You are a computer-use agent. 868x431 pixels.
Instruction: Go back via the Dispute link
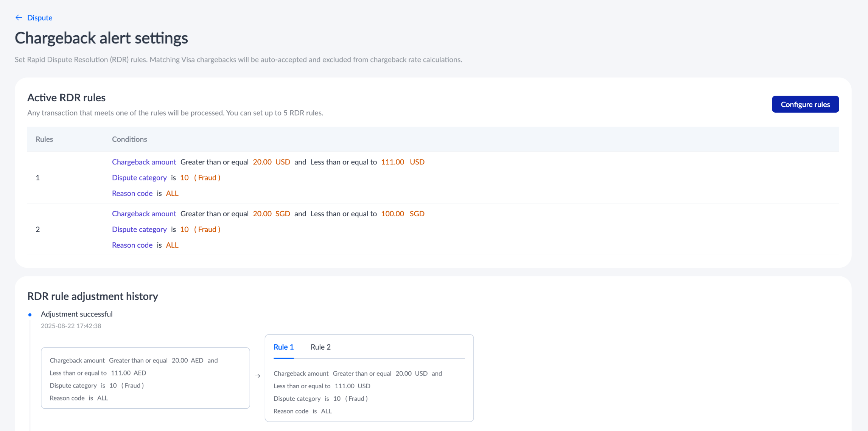(40, 18)
